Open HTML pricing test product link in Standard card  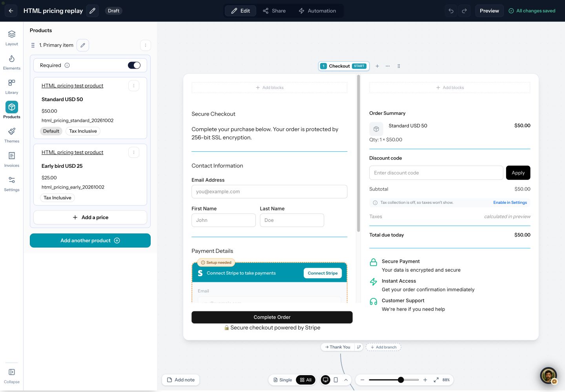click(72, 85)
